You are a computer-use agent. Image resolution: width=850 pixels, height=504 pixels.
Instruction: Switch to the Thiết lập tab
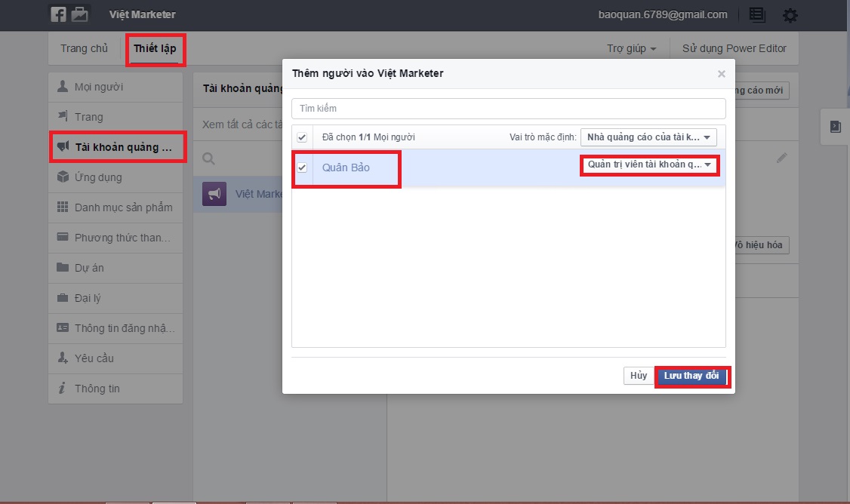[155, 49]
